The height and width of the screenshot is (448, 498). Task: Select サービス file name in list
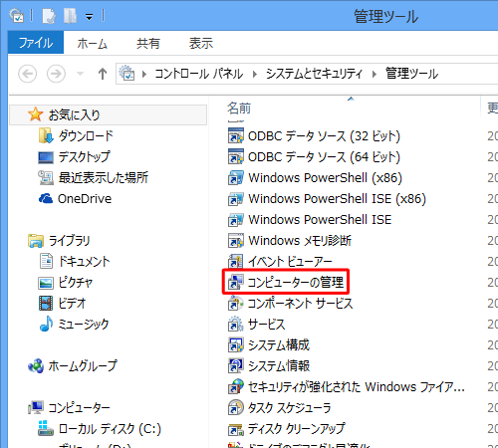tap(267, 325)
